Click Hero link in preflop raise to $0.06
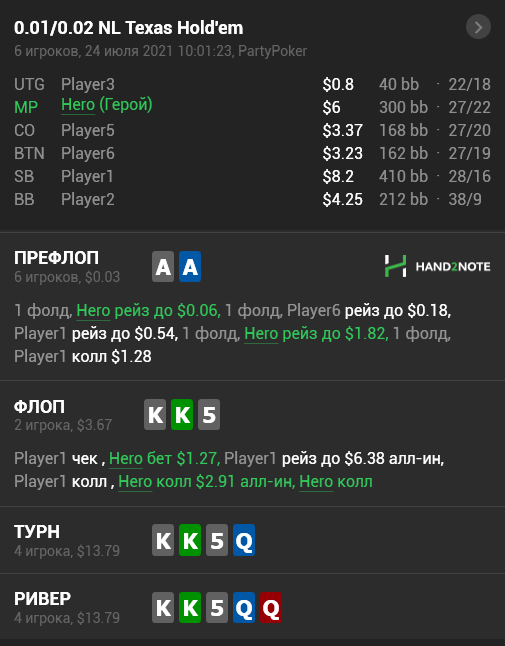The image size is (505, 646). [x=93, y=310]
